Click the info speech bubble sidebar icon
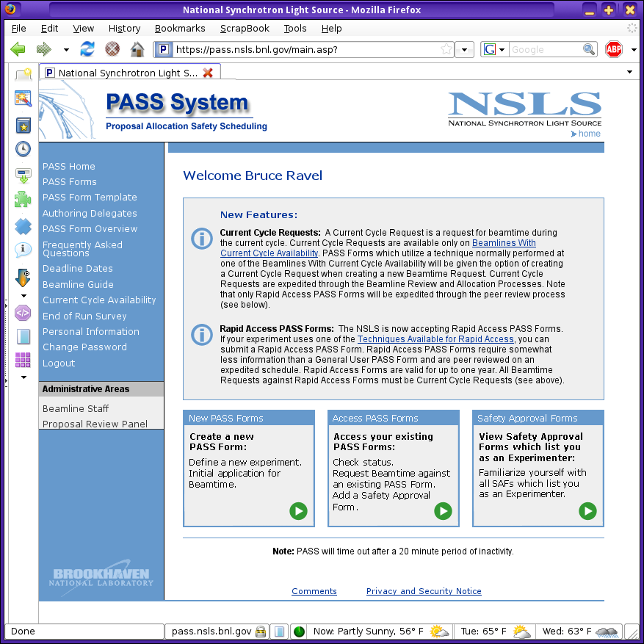This screenshot has width=644, height=644. point(23,250)
